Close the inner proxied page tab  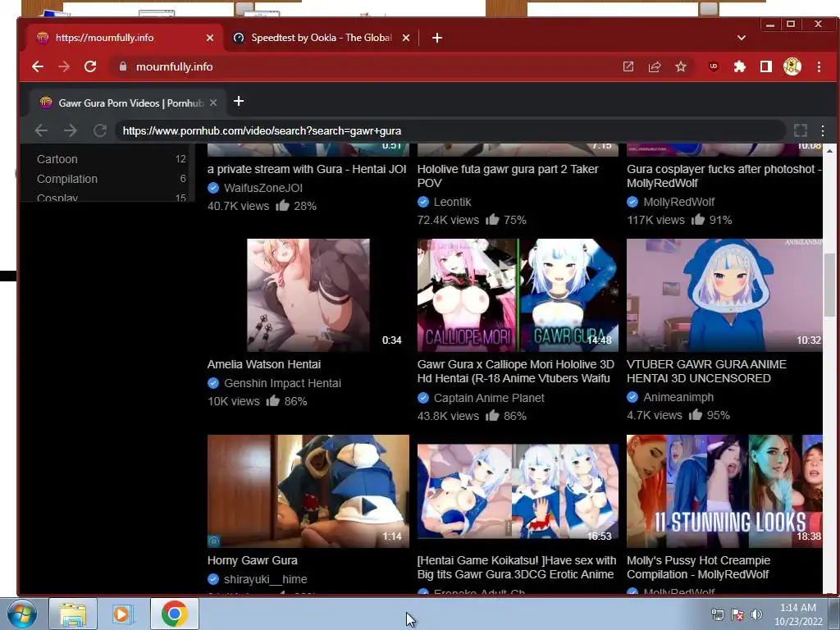pyautogui.click(x=213, y=103)
